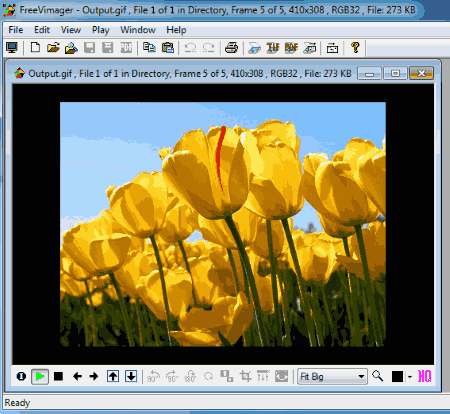The image size is (450, 414).
Task: Print the image using printer icon
Action: tap(231, 48)
